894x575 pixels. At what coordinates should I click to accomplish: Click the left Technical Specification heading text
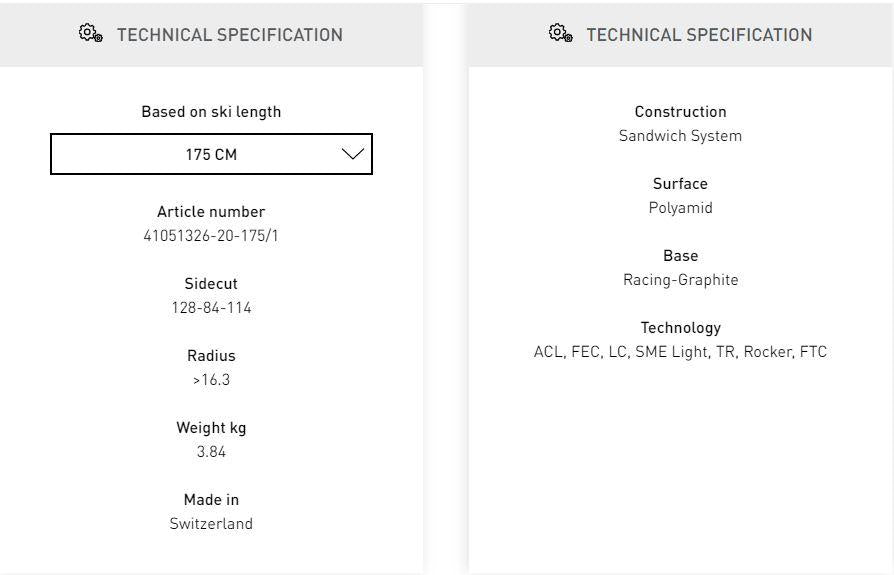coord(229,35)
